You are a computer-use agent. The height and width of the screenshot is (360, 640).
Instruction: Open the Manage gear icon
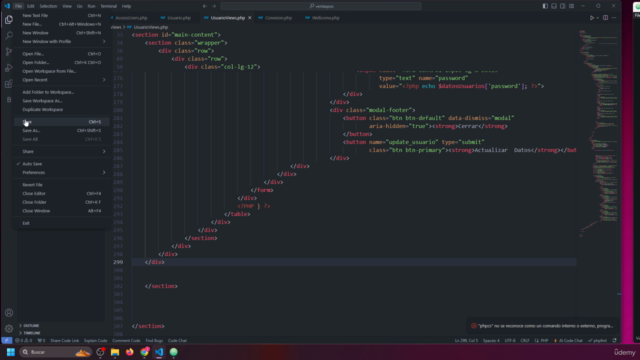pyautogui.click(x=9, y=329)
